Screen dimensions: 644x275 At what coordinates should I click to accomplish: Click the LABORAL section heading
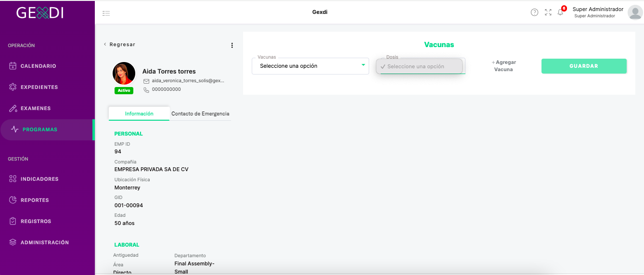(x=127, y=245)
